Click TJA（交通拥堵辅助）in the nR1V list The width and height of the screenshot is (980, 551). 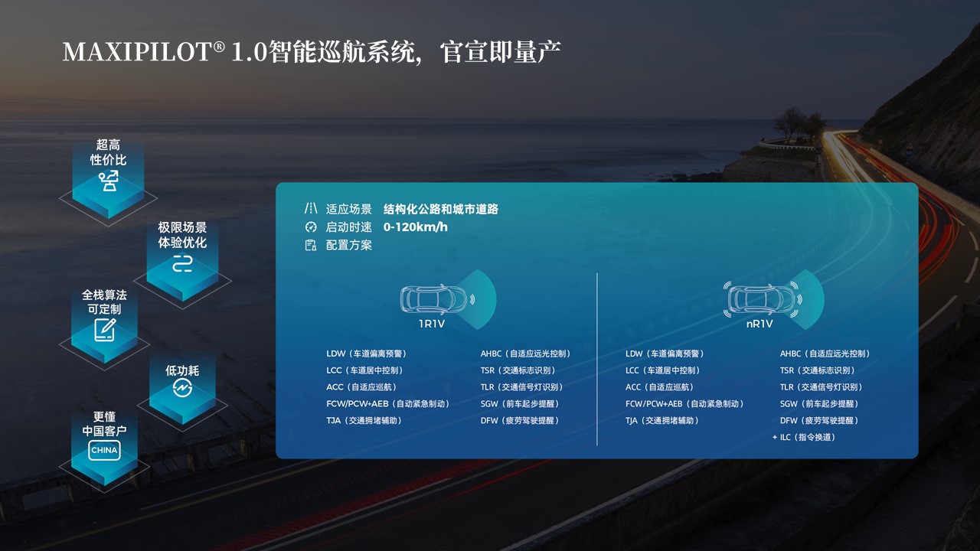(x=664, y=421)
